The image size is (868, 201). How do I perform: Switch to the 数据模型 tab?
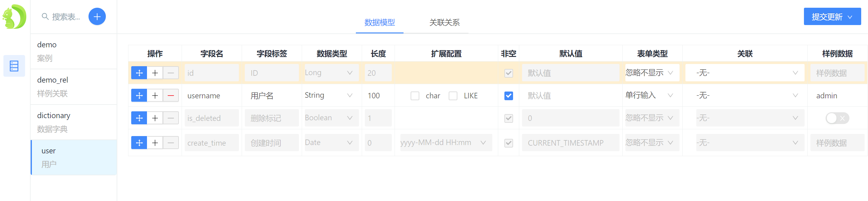[x=379, y=23]
